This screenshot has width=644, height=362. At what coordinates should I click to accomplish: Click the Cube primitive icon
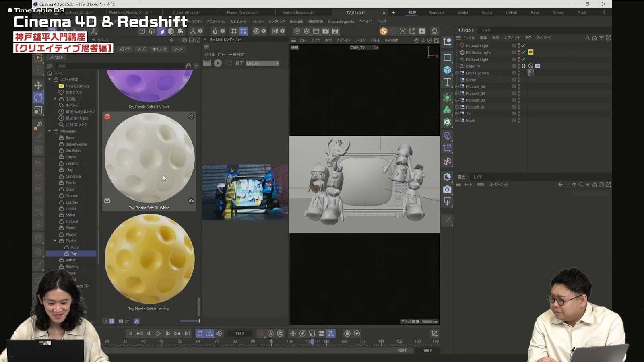[447, 70]
